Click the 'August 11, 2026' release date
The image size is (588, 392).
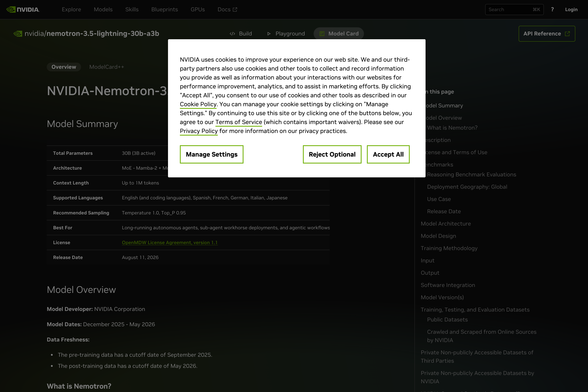(140, 257)
